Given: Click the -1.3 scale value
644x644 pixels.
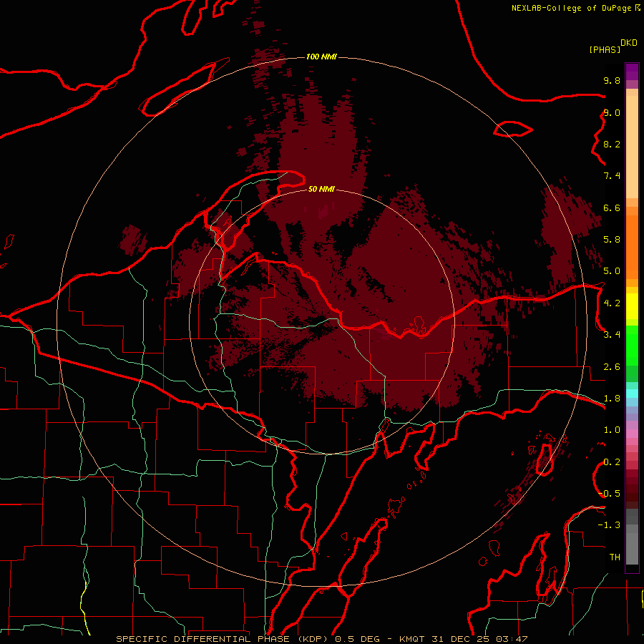Looking at the screenshot, I should click(x=609, y=525).
